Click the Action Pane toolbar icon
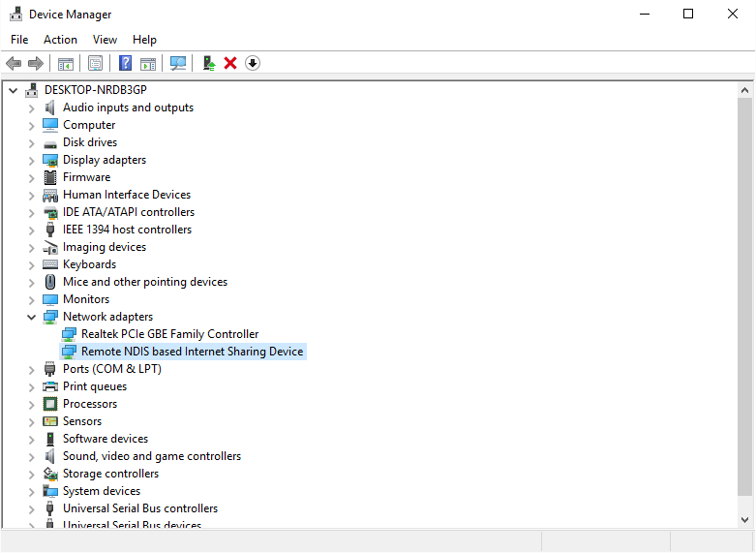Image resolution: width=756 pixels, height=553 pixels. [148, 63]
